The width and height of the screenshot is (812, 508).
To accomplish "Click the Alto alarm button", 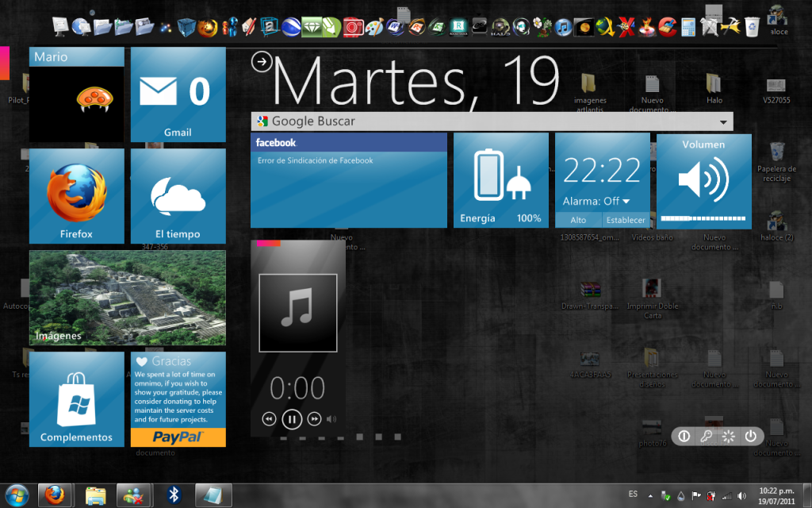I will (578, 220).
